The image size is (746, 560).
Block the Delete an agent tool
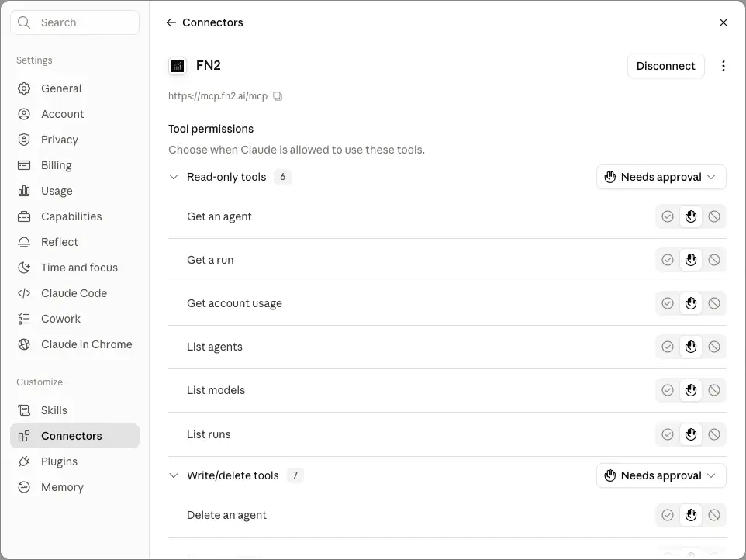(714, 515)
